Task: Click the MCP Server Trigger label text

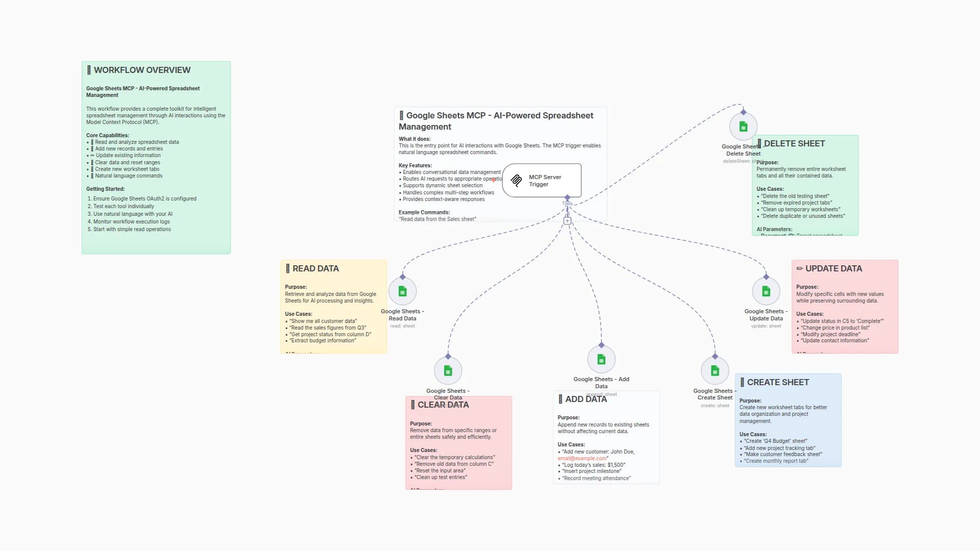Action: (x=545, y=181)
